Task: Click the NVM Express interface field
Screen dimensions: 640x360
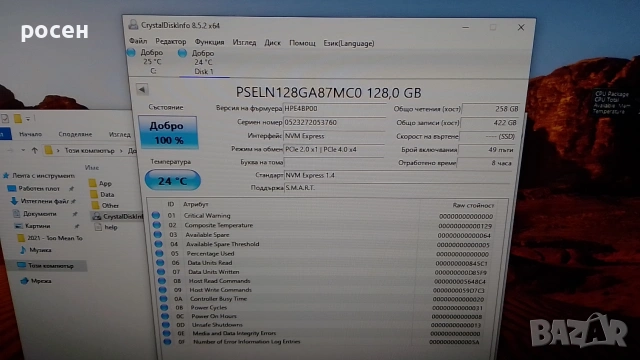Action: click(x=334, y=136)
